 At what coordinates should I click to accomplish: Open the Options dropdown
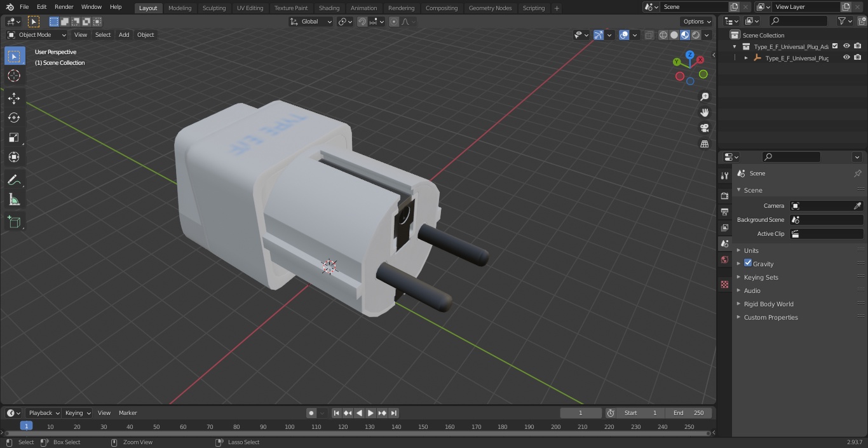697,22
